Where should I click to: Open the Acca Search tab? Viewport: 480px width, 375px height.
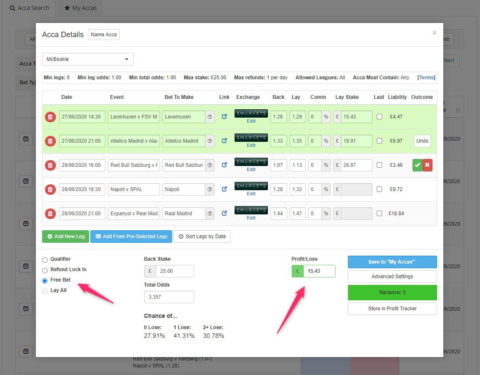(x=29, y=8)
